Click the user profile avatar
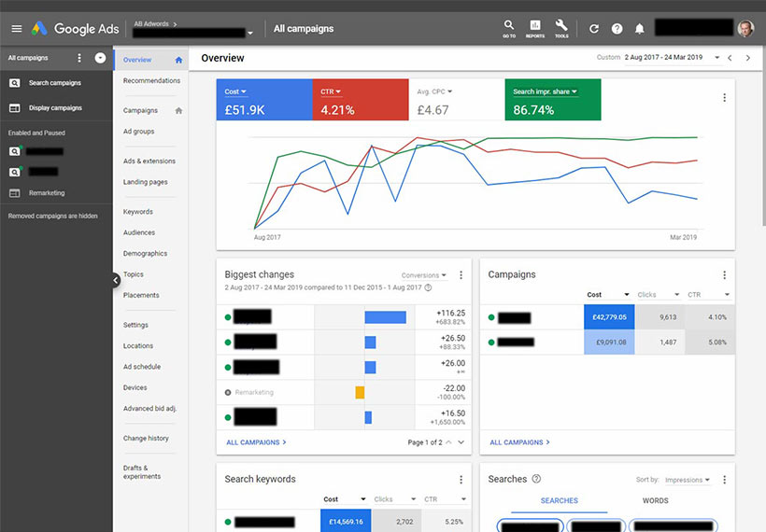 click(745, 28)
